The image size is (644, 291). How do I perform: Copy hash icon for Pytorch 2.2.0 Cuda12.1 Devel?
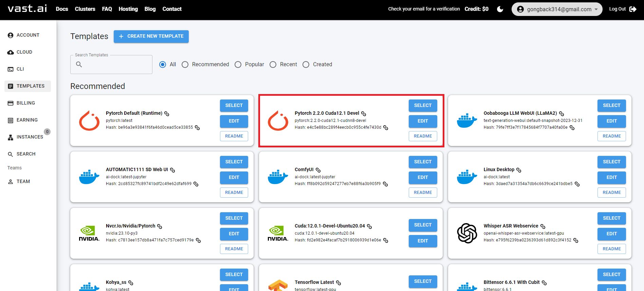pyautogui.click(x=386, y=128)
